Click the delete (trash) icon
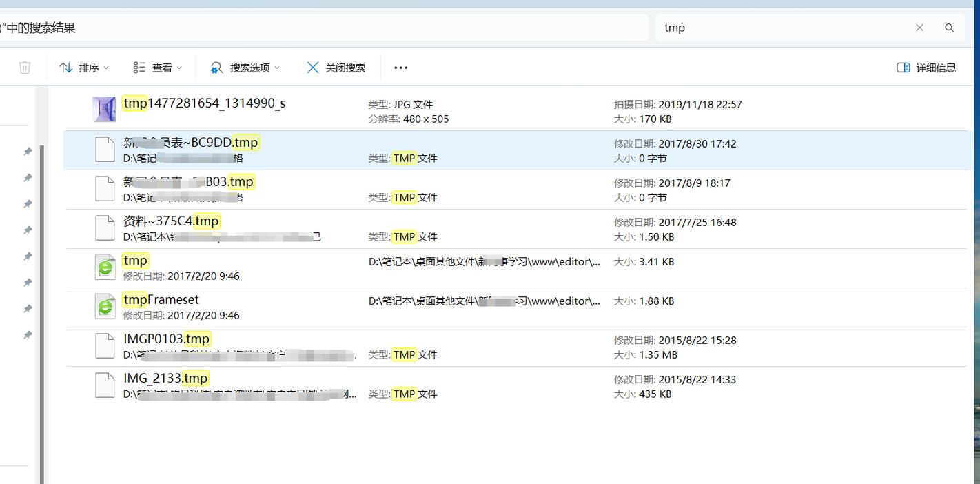The height and width of the screenshot is (484, 980). (x=25, y=67)
